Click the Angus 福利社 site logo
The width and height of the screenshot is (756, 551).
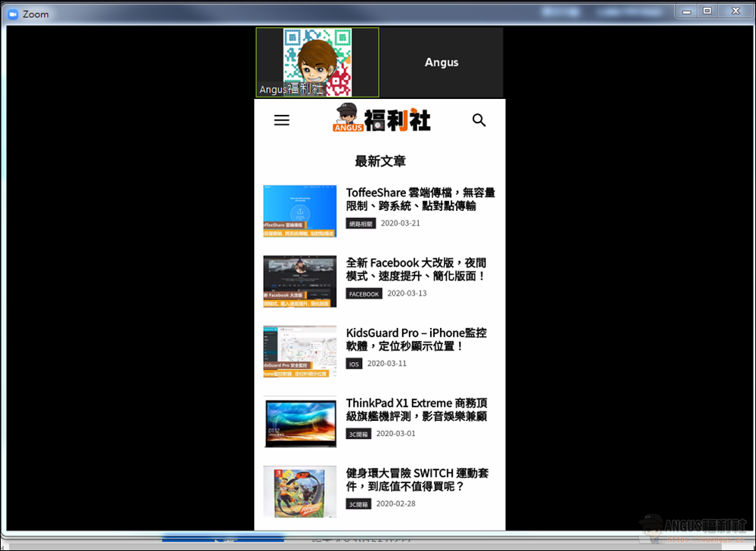(382, 119)
